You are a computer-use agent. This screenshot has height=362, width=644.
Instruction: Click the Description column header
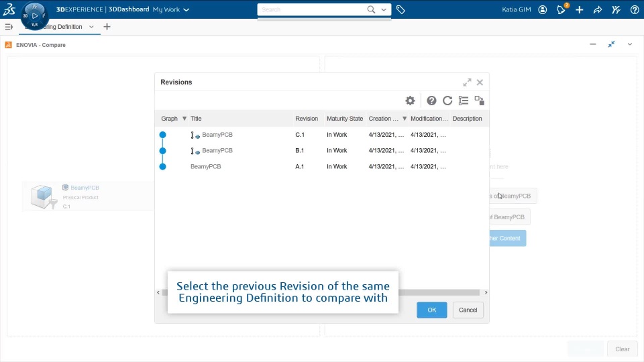point(467,119)
